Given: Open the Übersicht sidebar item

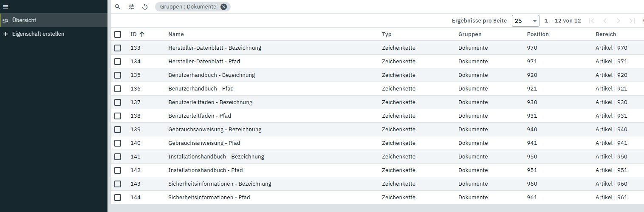Looking at the screenshot, I should click(24, 20).
